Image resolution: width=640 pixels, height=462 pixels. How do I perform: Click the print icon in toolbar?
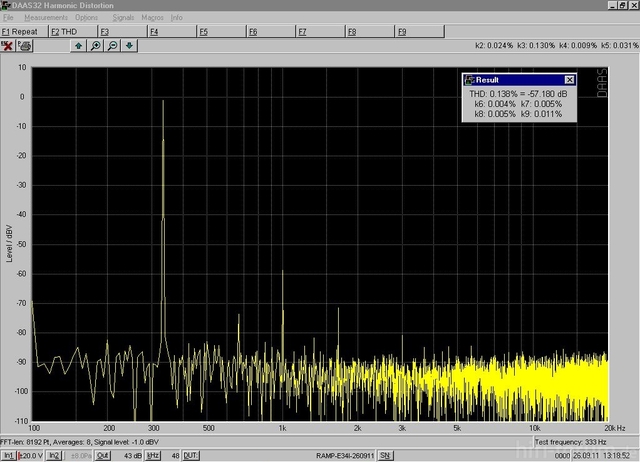24,45
